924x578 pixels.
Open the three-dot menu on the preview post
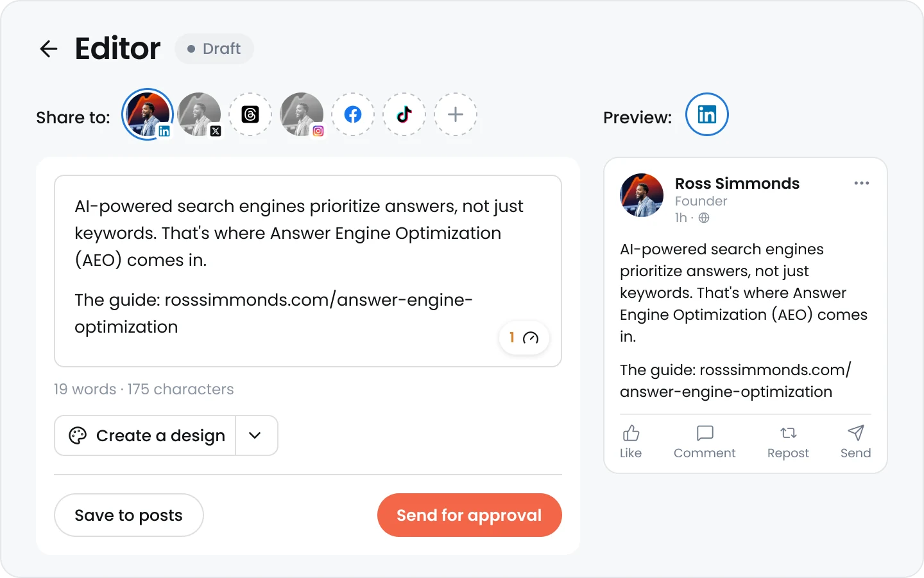point(862,183)
